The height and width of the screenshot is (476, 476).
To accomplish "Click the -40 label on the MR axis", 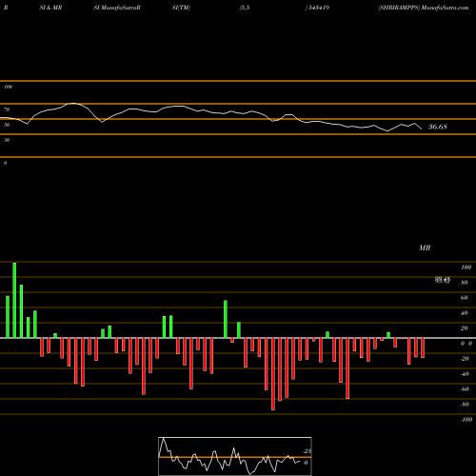I will (465, 374).
